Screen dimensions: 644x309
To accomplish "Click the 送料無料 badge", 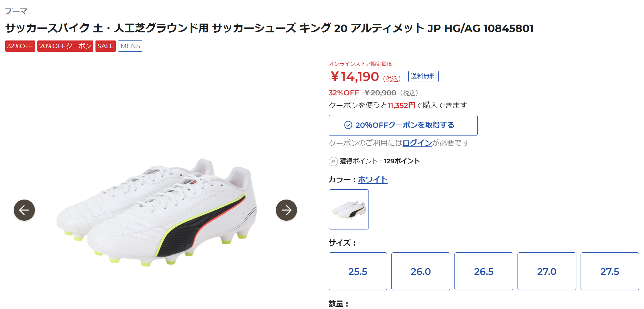I will [423, 76].
